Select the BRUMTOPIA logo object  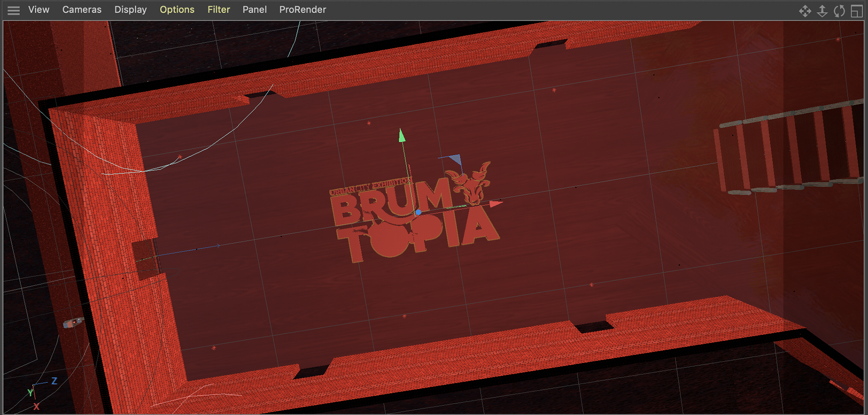pyautogui.click(x=415, y=211)
